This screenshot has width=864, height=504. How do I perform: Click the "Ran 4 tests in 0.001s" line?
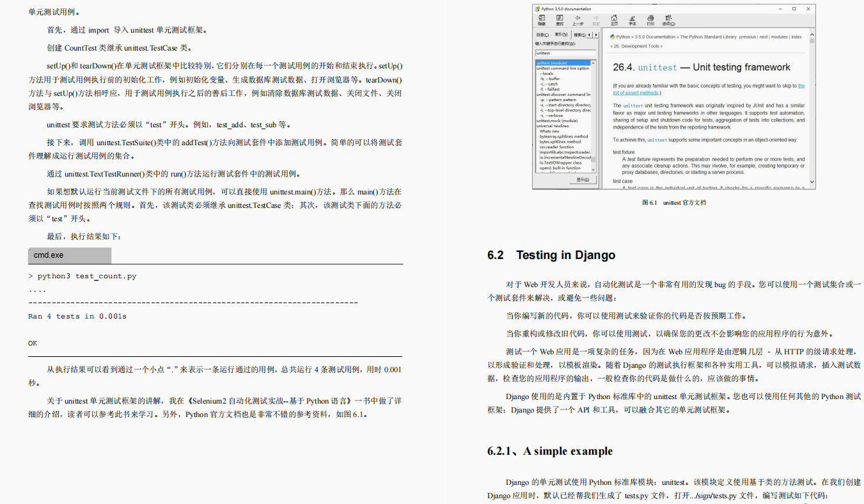[x=77, y=316]
